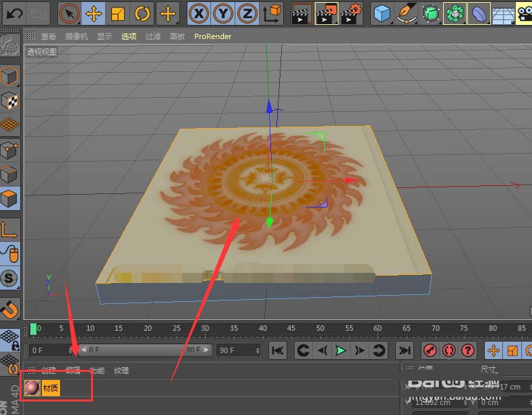Open the ProRender menu

tap(212, 36)
